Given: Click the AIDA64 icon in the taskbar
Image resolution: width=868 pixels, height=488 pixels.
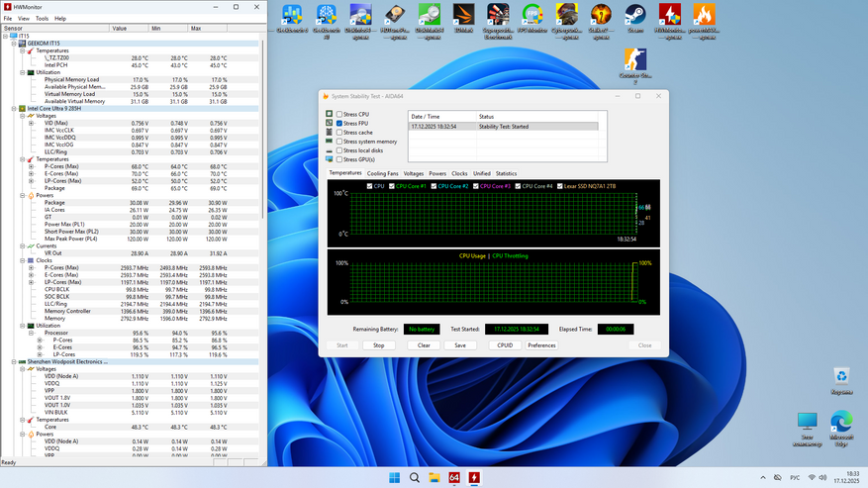Looking at the screenshot, I should coord(454,478).
